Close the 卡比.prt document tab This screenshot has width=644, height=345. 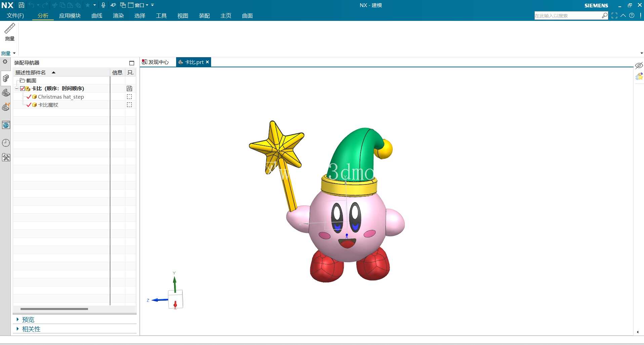[207, 62]
